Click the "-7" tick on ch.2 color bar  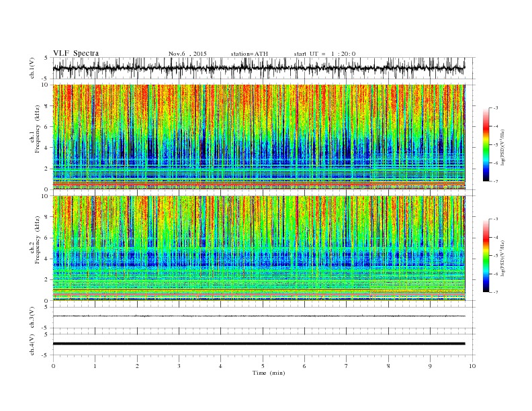pos(495,292)
